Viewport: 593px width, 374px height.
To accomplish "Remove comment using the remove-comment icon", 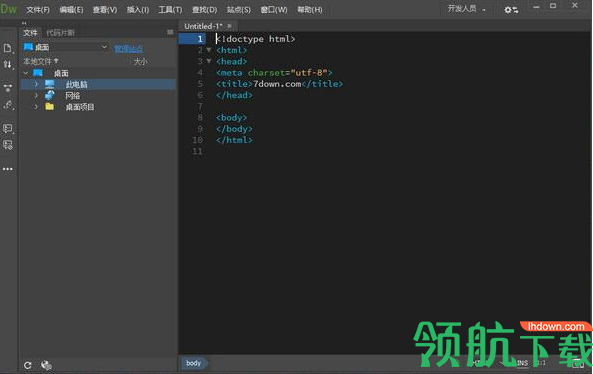I will (x=8, y=145).
